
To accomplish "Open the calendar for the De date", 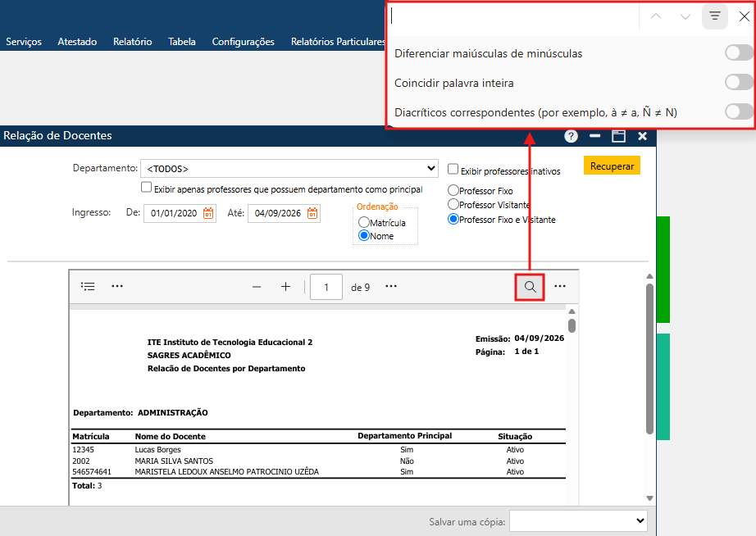I will pos(208,213).
